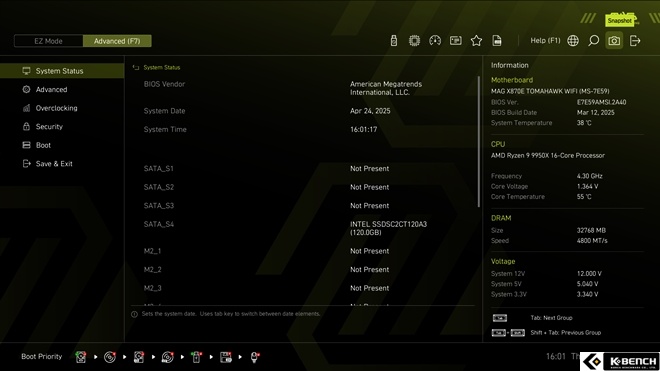Screen dimensions: 660x371
Task: Select the Advanced (F7) mode tab
Action: (117, 41)
